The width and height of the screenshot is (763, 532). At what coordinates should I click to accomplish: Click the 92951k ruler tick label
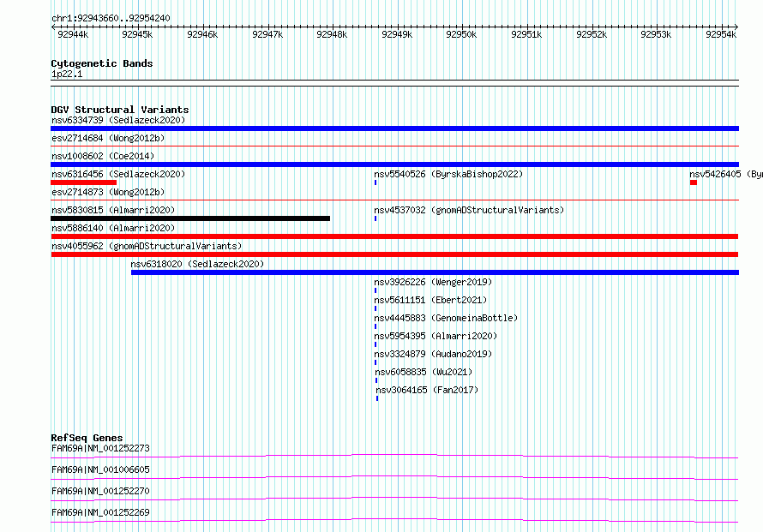(526, 34)
